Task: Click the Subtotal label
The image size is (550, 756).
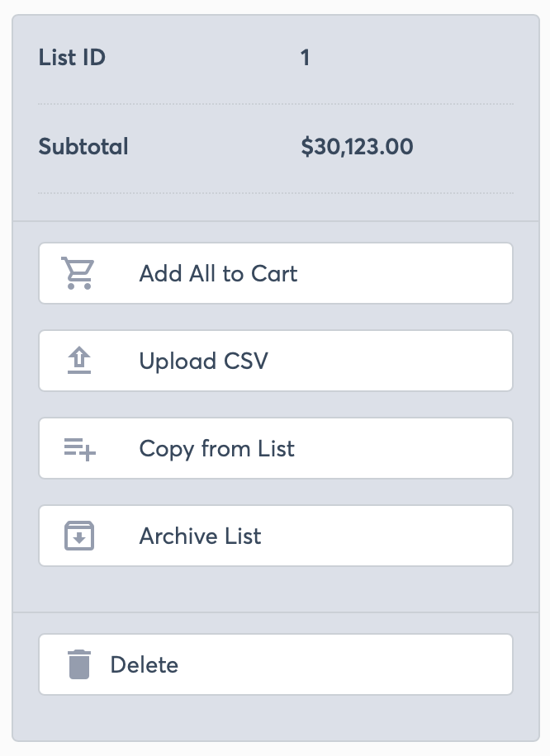Action: [x=83, y=147]
